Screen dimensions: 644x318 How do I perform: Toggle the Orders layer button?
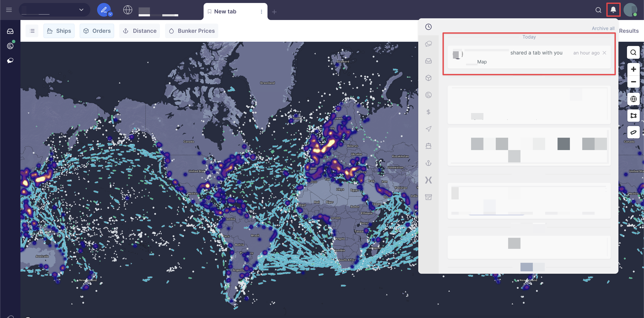97,31
